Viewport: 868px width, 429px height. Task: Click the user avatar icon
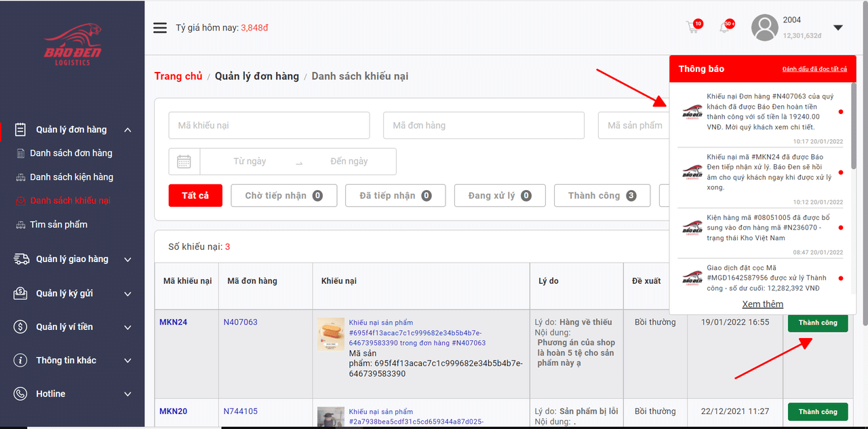click(764, 28)
